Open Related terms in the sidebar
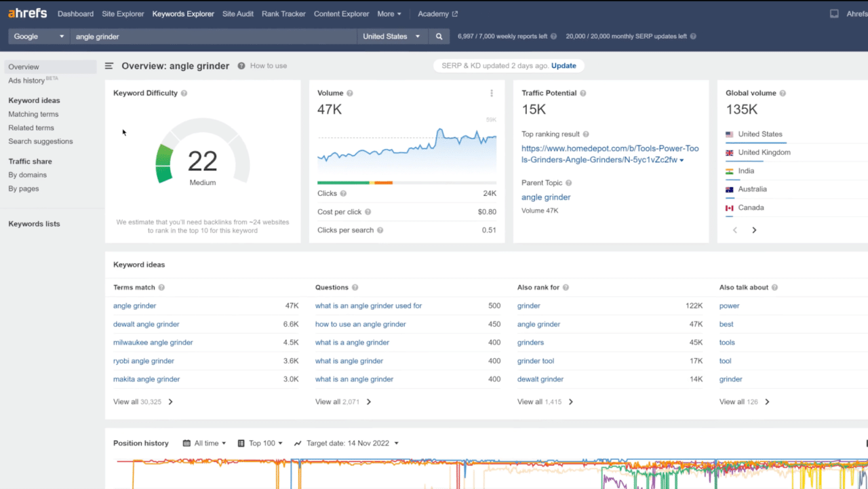The width and height of the screenshot is (868, 489). pyautogui.click(x=31, y=128)
